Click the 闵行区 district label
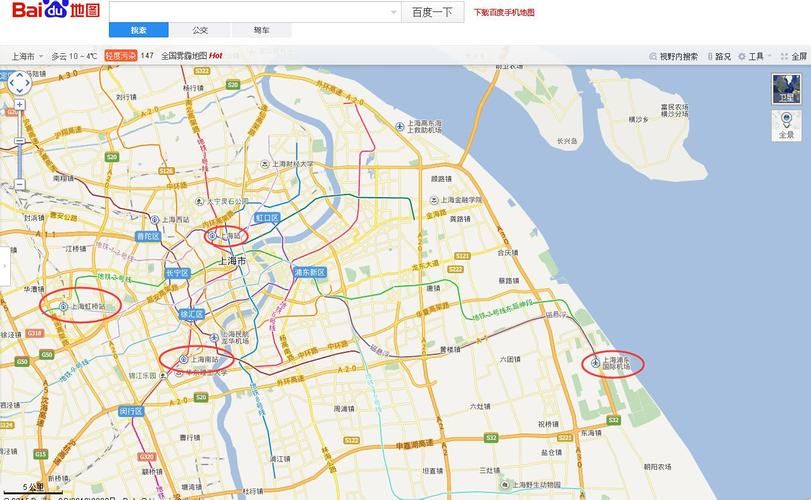Viewport: 811px width, 500px height. coord(131,412)
